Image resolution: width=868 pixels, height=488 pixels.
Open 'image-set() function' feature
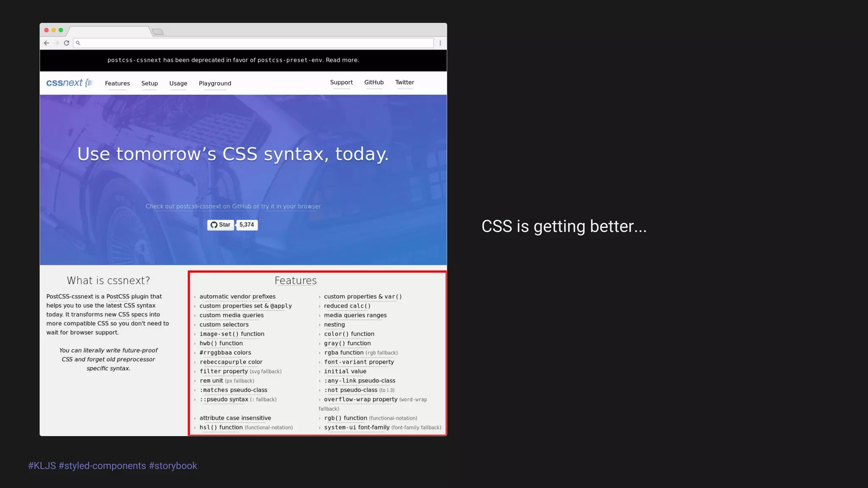coord(232,334)
